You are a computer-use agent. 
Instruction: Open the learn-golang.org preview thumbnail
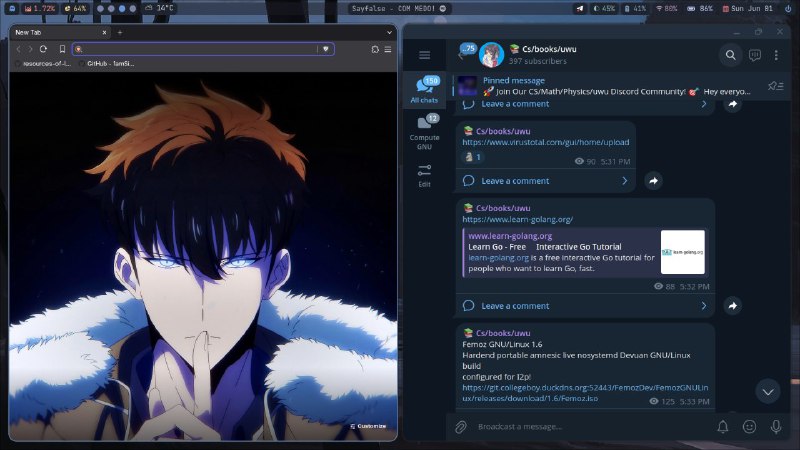(683, 252)
